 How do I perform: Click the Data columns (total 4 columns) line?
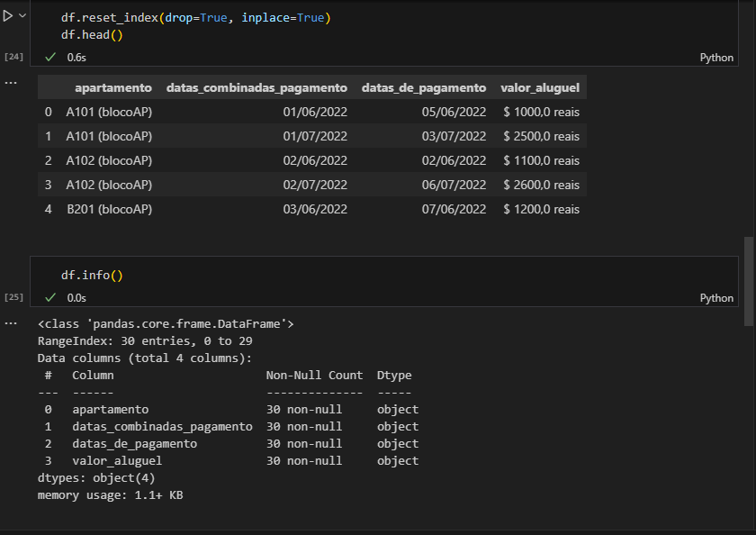coord(145,358)
